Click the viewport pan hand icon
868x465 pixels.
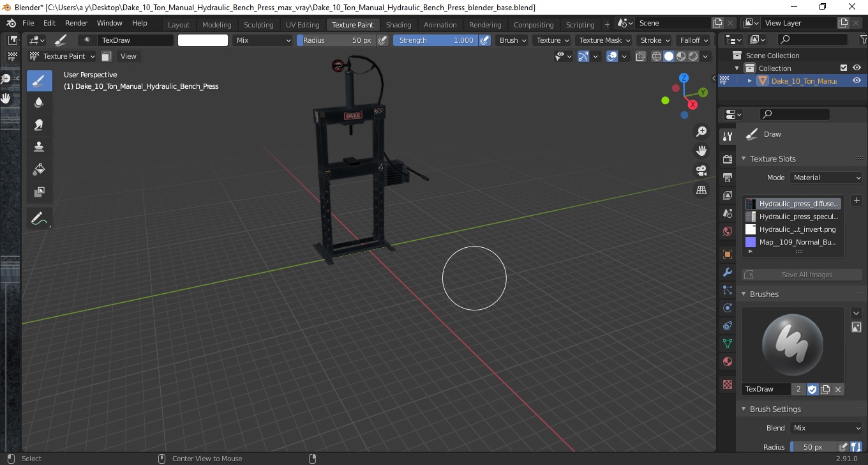[x=701, y=151]
